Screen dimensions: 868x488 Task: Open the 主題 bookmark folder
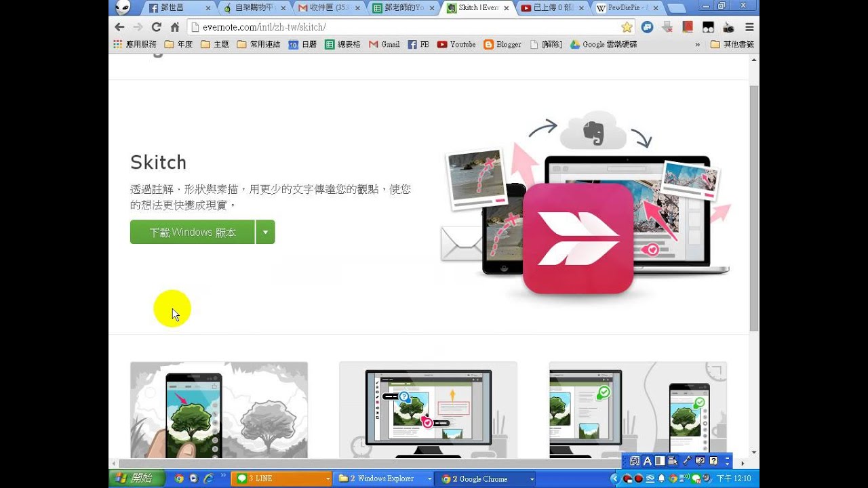coord(215,45)
